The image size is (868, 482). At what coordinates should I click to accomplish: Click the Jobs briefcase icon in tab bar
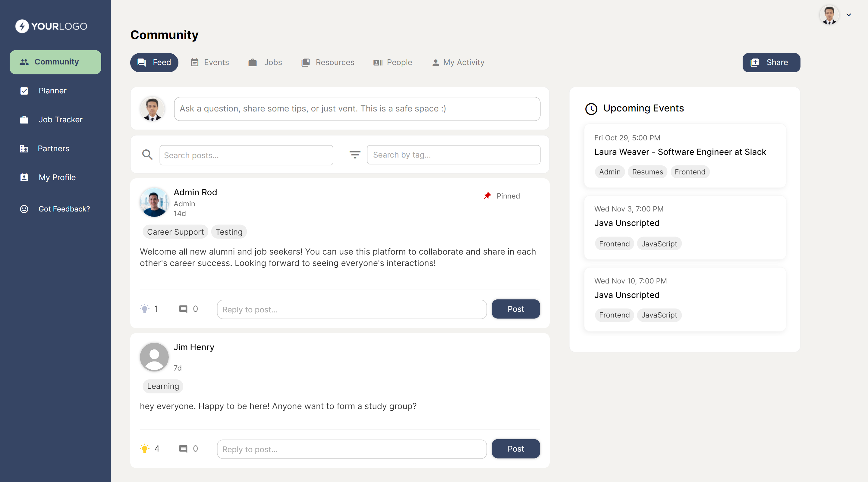[252, 62]
